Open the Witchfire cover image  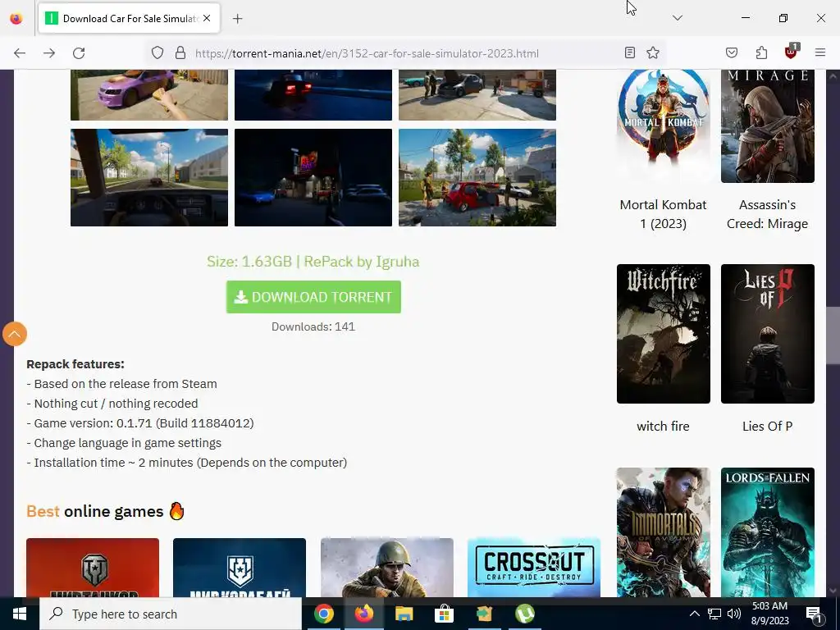coord(663,334)
